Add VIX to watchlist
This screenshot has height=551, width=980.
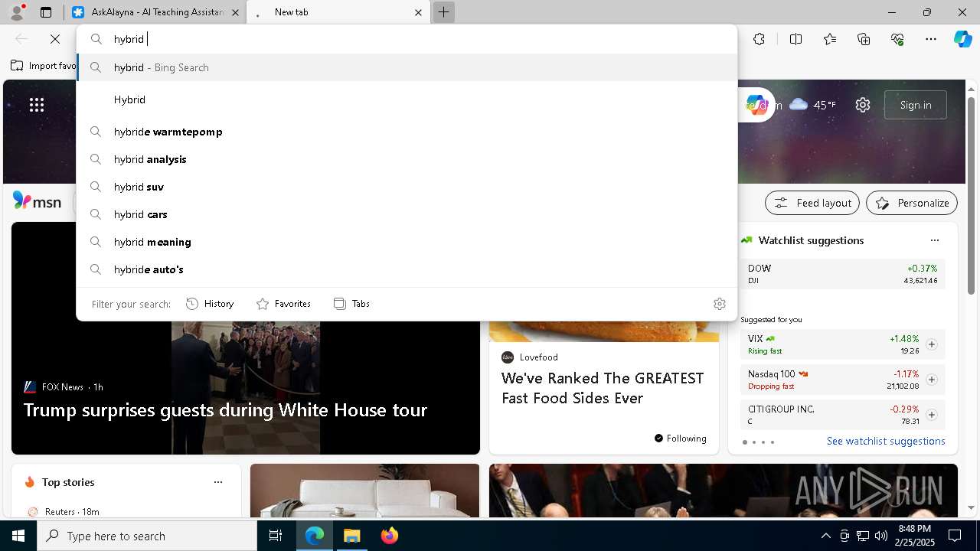click(x=932, y=344)
